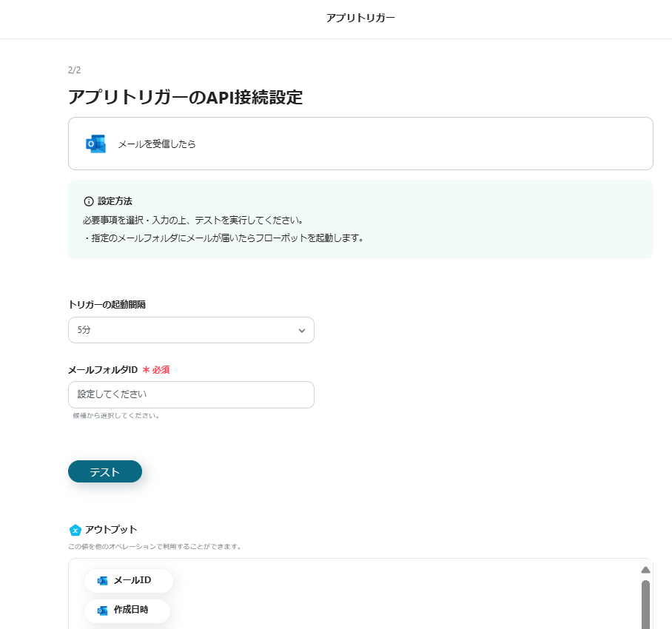Click the アプリトリガー header title

point(360,18)
